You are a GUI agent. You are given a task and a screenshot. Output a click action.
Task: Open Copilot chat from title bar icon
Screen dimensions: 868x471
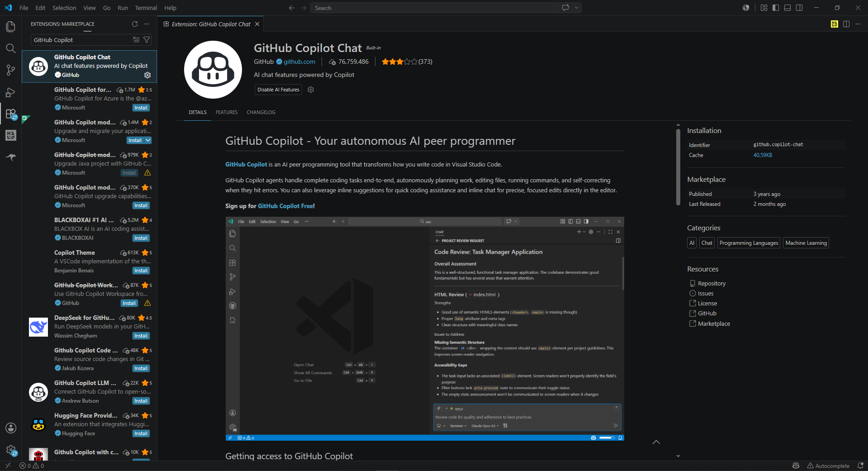pos(565,8)
